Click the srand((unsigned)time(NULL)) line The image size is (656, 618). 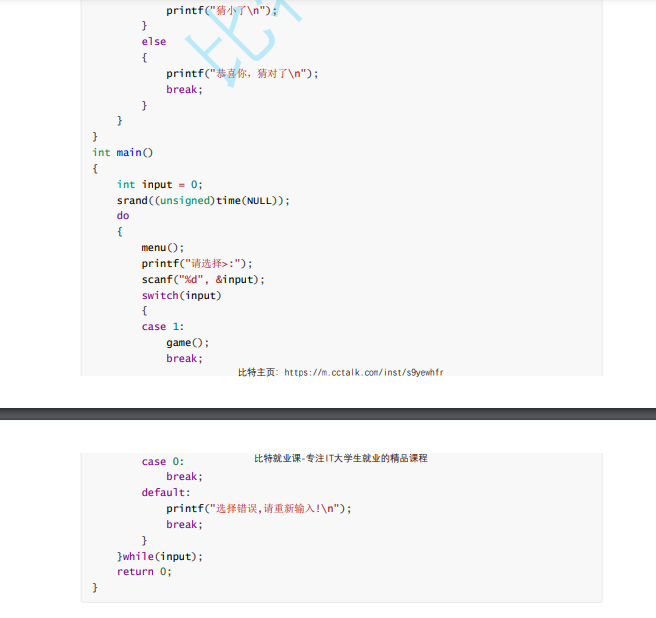pyautogui.click(x=203, y=200)
